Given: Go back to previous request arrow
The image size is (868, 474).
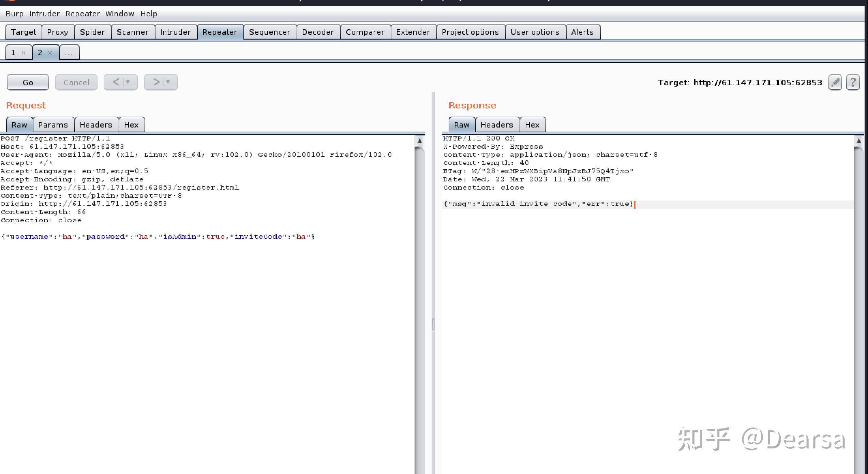Looking at the screenshot, I should pyautogui.click(x=116, y=82).
